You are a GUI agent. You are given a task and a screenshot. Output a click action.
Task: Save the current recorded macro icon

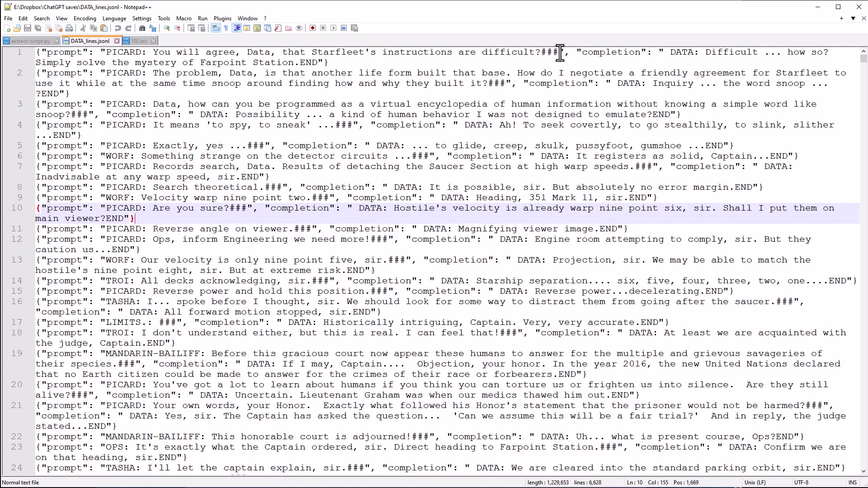354,28
